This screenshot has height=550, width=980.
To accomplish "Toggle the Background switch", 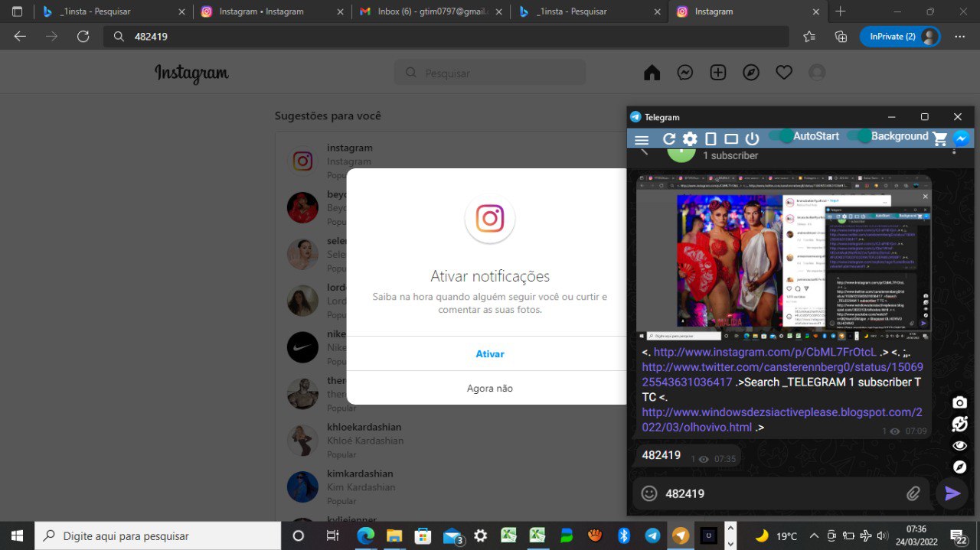I will (x=860, y=136).
